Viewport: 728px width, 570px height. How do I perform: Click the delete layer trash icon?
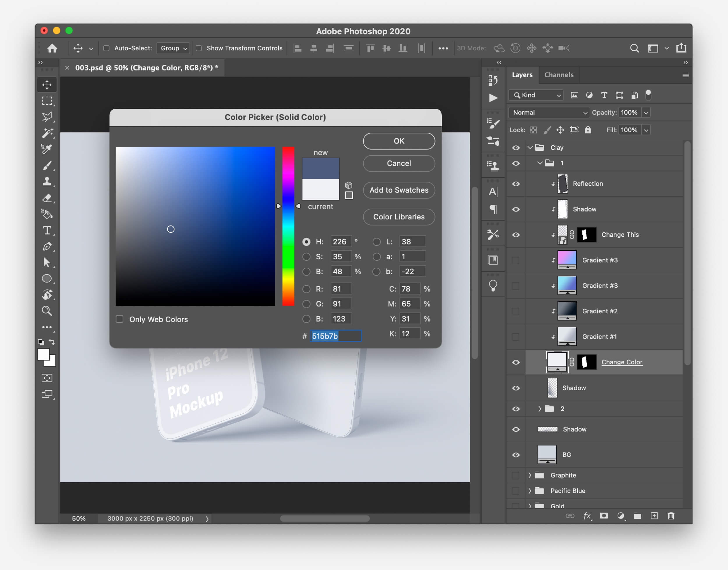pyautogui.click(x=671, y=516)
